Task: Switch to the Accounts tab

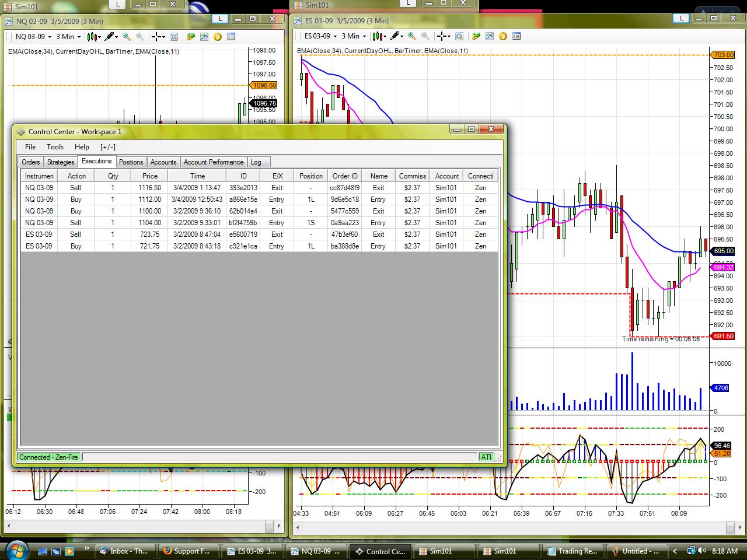Action: coord(163,162)
